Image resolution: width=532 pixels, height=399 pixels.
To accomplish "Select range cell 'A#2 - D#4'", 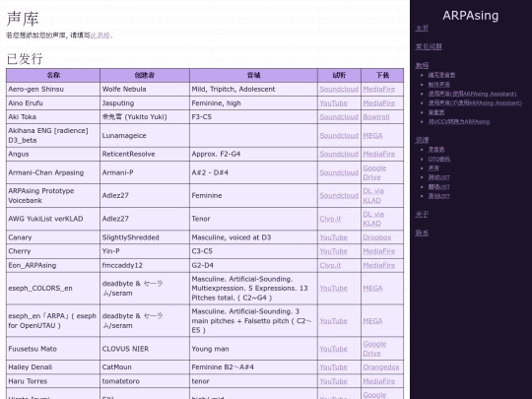I will (253, 172).
